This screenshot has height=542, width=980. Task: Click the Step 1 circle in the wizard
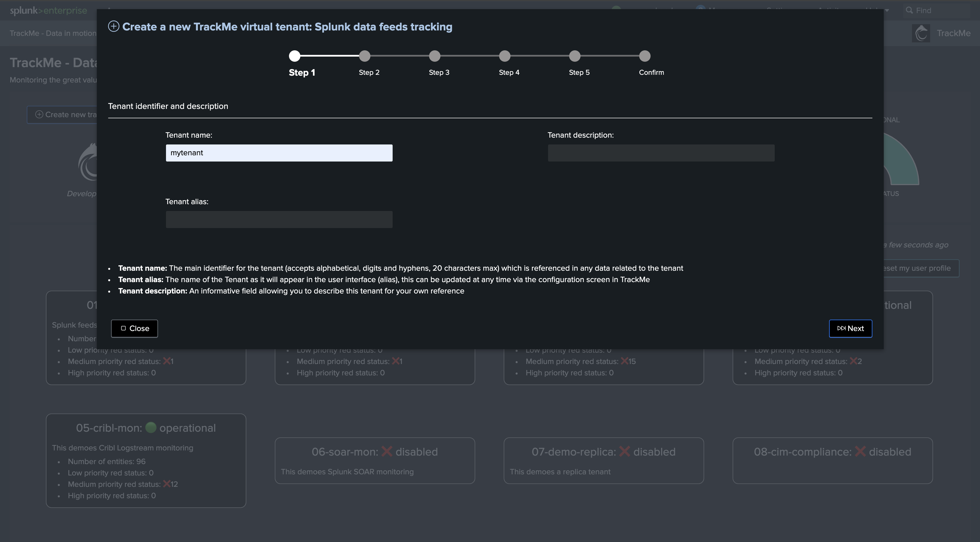294,56
